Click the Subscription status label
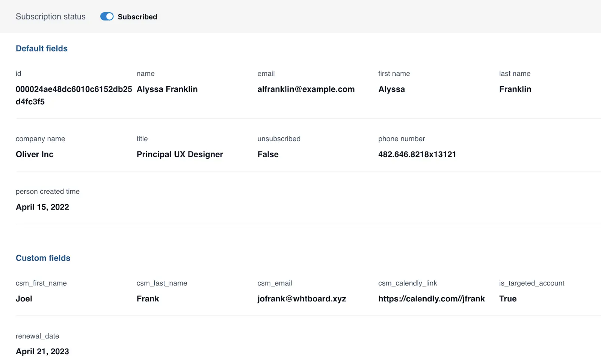 point(51,17)
